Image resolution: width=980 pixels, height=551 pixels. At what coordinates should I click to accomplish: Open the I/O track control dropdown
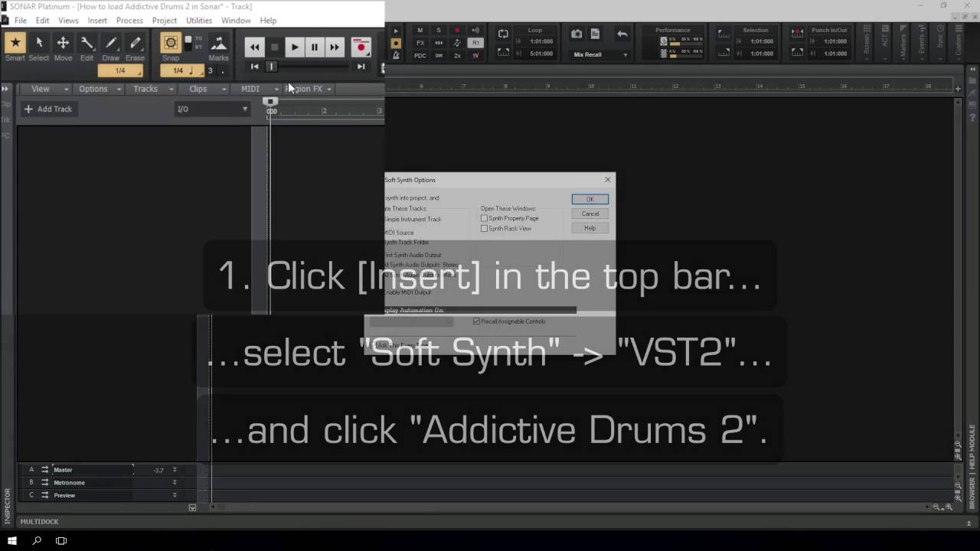point(212,109)
